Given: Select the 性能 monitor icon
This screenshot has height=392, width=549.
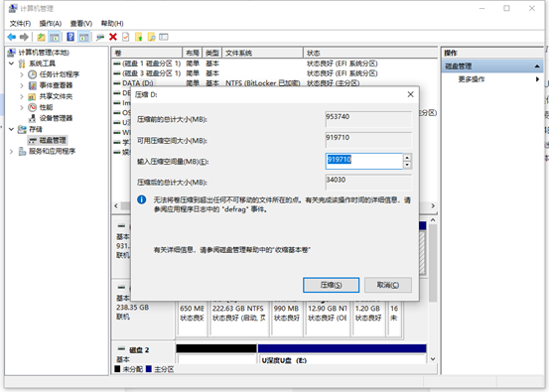Looking at the screenshot, I should (32, 107).
